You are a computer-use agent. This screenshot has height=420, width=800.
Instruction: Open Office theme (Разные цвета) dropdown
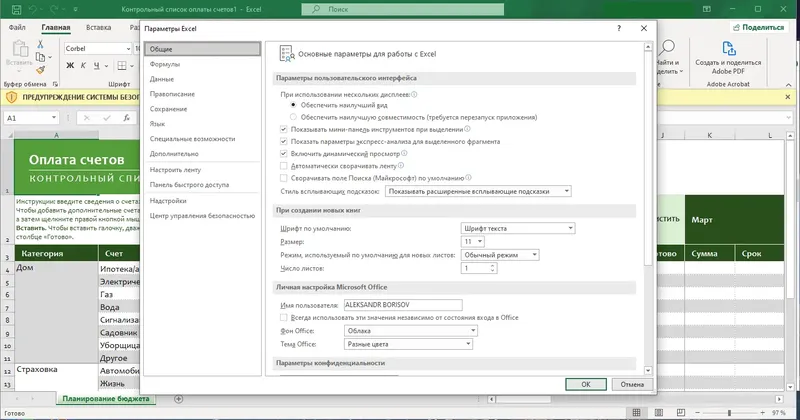pos(408,344)
